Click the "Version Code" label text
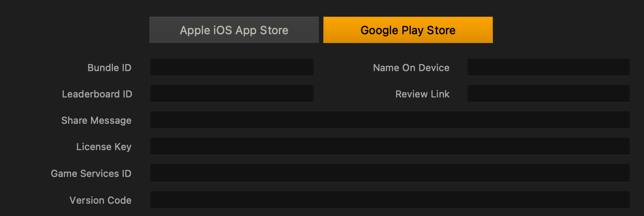Screen dimensions: 644x216 click(x=100, y=200)
